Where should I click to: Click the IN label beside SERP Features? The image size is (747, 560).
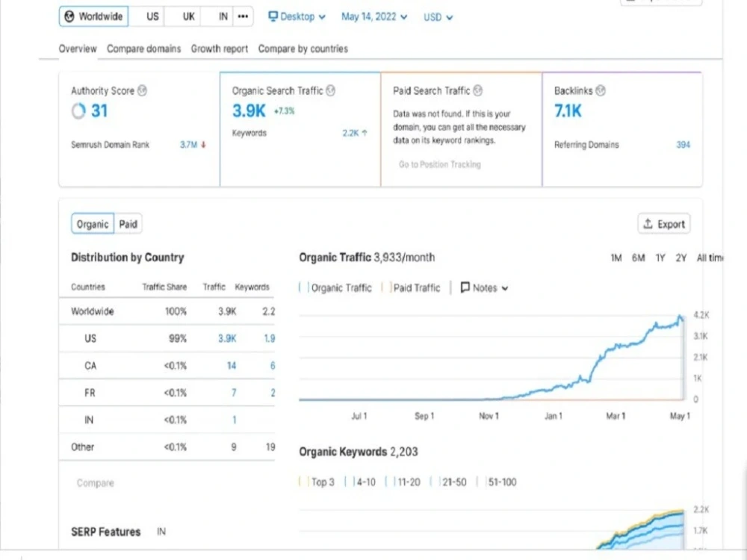pyautogui.click(x=161, y=532)
